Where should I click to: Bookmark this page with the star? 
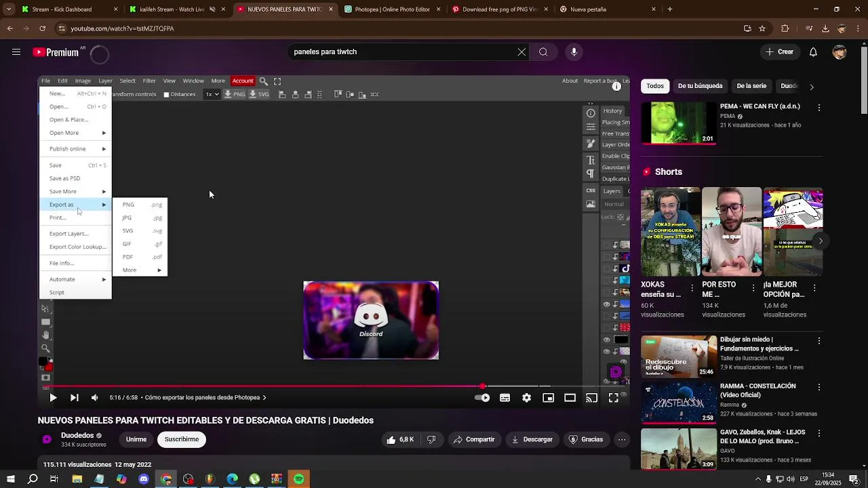tap(763, 28)
